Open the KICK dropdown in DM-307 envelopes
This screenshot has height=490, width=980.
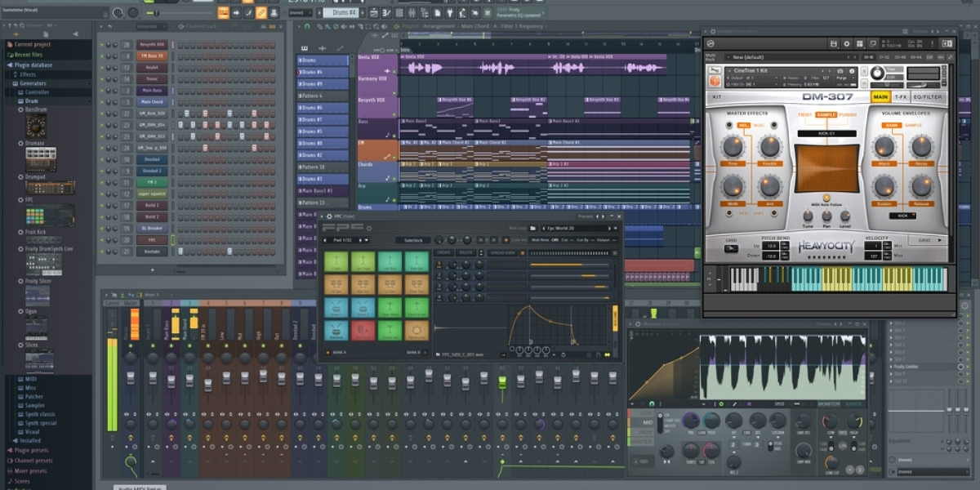(x=902, y=216)
